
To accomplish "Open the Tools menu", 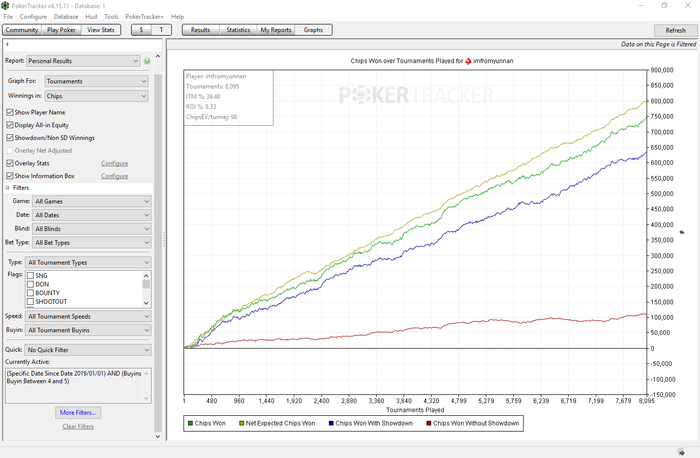I will coord(111,17).
